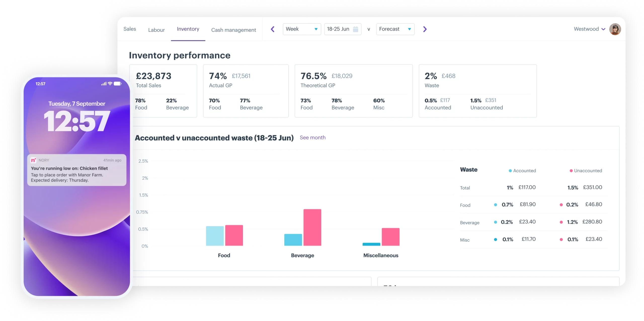Click the right navigation arrow icon
The image size is (644, 321).
click(x=425, y=29)
